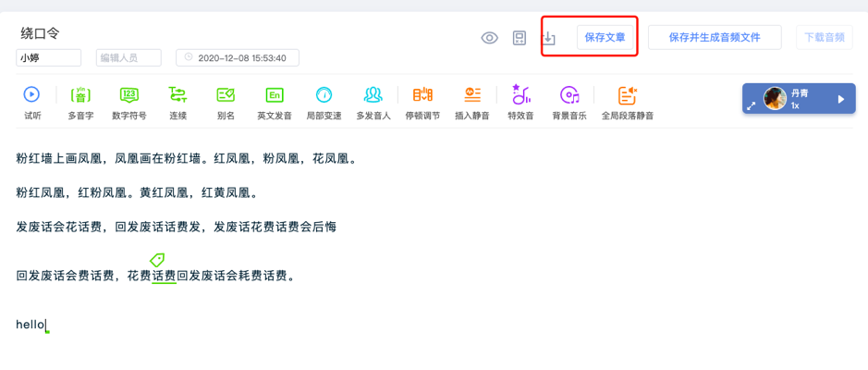The width and height of the screenshot is (868, 370).
Task: Click the 1x speed label in voice panel
Action: click(x=795, y=105)
